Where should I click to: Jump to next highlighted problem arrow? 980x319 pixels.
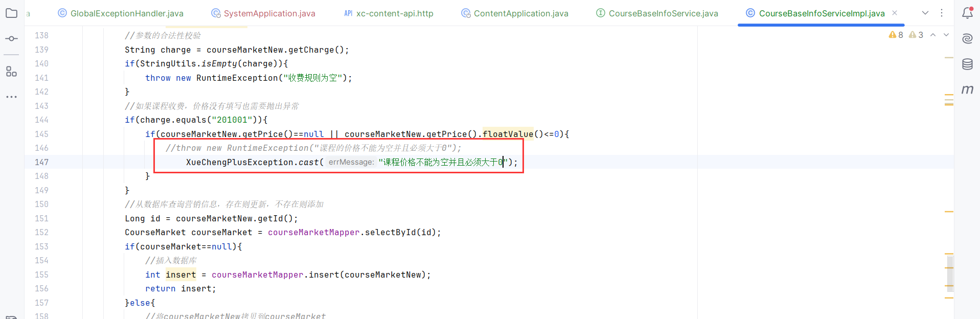(x=946, y=35)
